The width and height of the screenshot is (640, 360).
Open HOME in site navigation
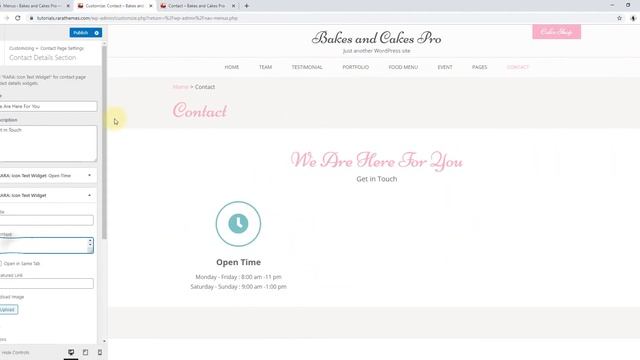point(231,67)
